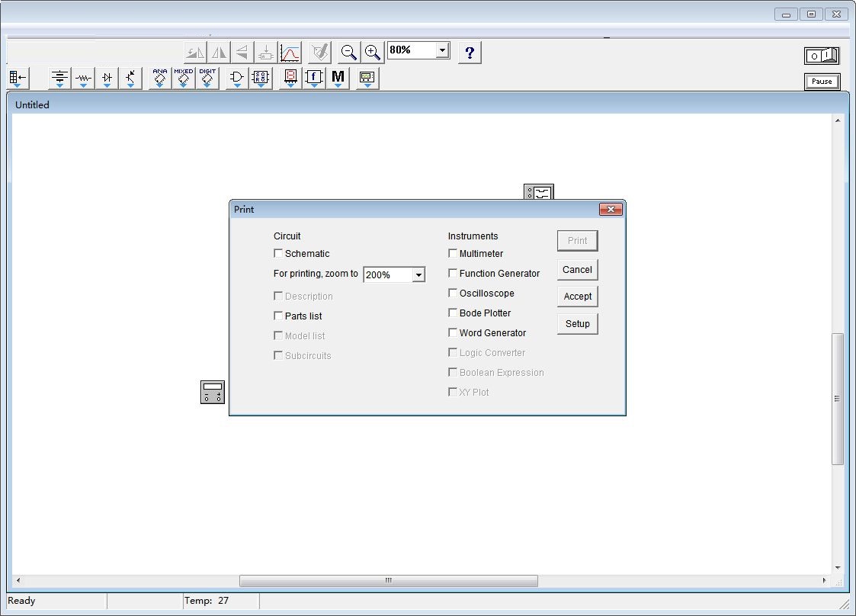856x616 pixels.
Task: Enable the Schematic checkbox
Action: tap(279, 254)
